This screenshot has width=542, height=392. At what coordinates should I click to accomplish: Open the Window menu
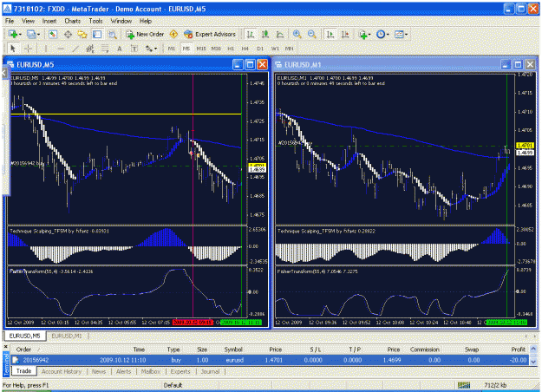tap(121, 21)
